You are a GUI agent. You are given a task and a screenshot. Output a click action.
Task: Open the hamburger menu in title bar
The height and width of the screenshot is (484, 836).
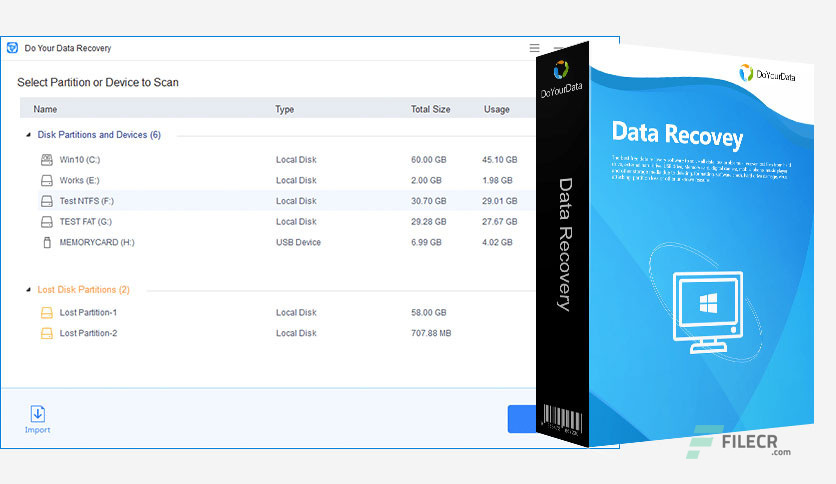coord(534,48)
